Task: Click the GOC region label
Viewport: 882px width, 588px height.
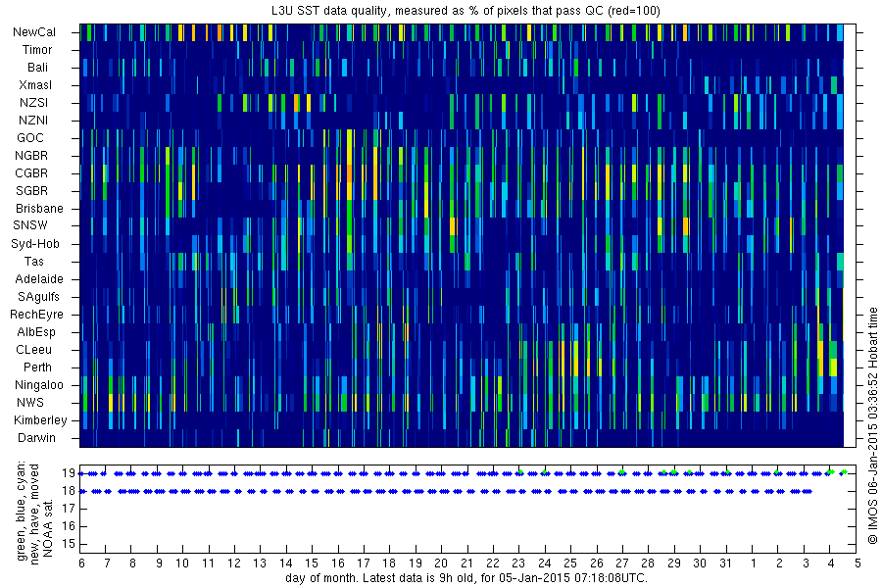Action: pos(30,138)
